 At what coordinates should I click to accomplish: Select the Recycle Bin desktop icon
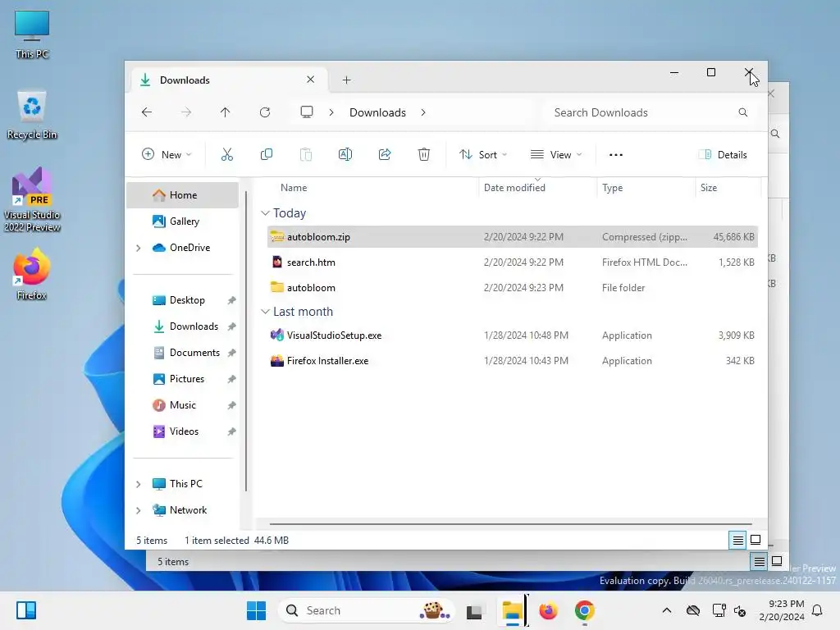click(32, 115)
